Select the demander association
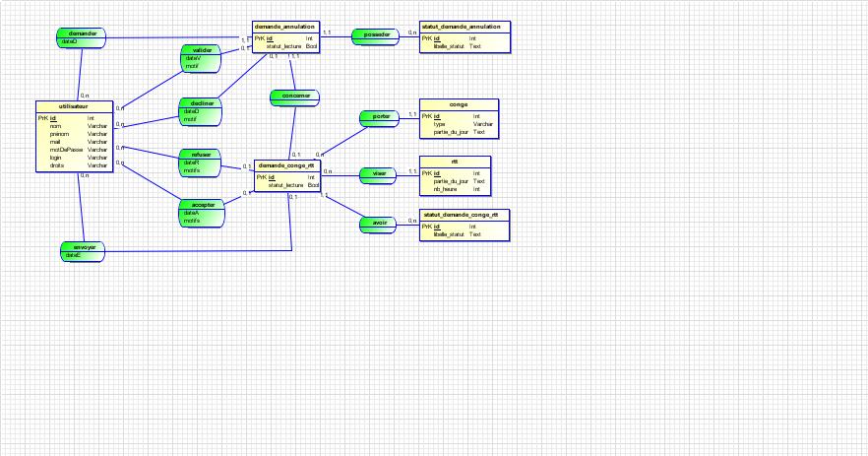Screen dimensions: 868x456 coord(82,37)
